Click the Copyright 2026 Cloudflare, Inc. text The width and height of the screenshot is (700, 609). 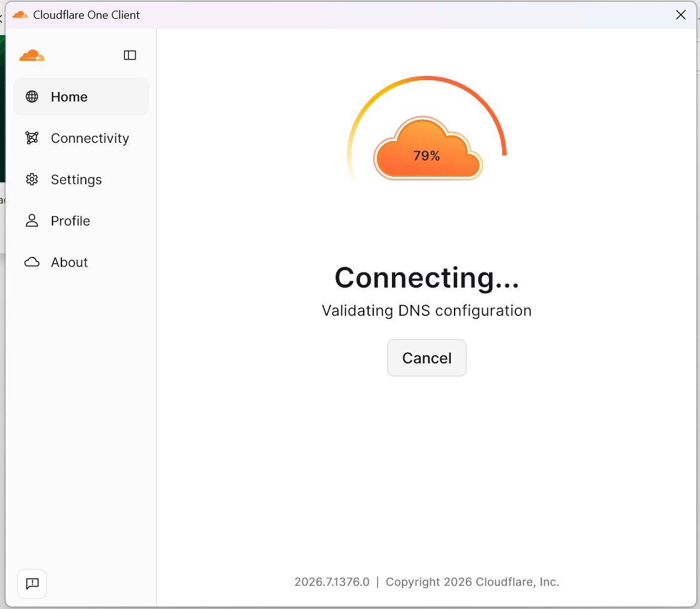pos(472,581)
